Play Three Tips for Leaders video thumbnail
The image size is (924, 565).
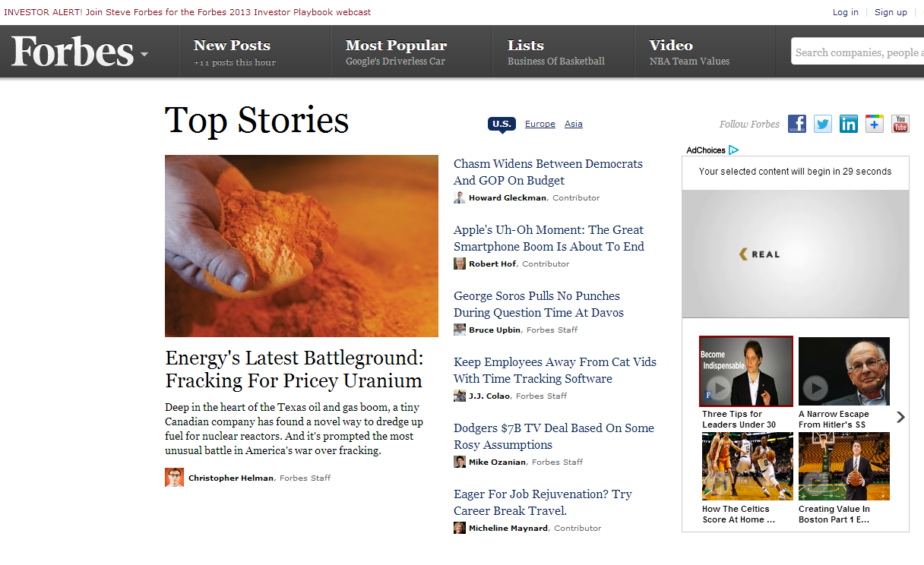[746, 371]
